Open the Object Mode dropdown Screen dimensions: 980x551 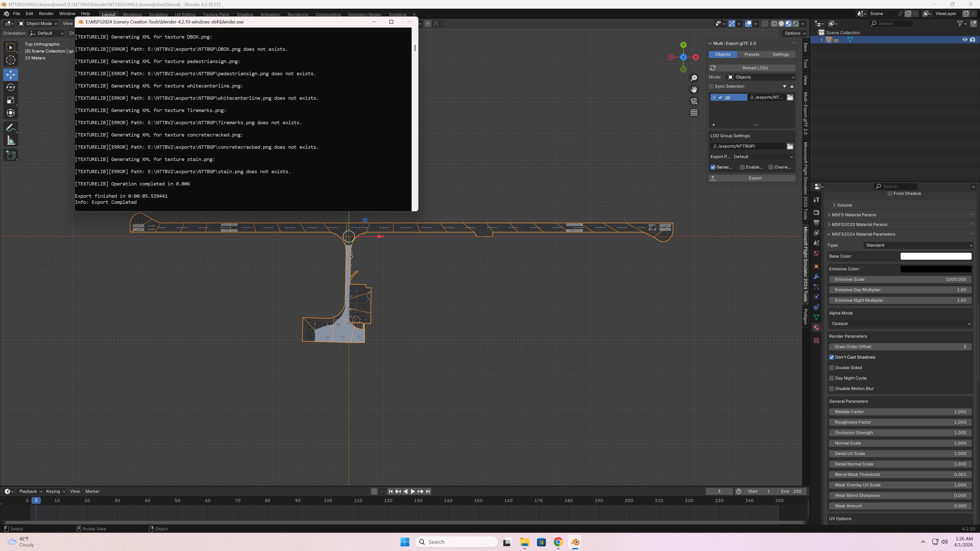(x=38, y=23)
